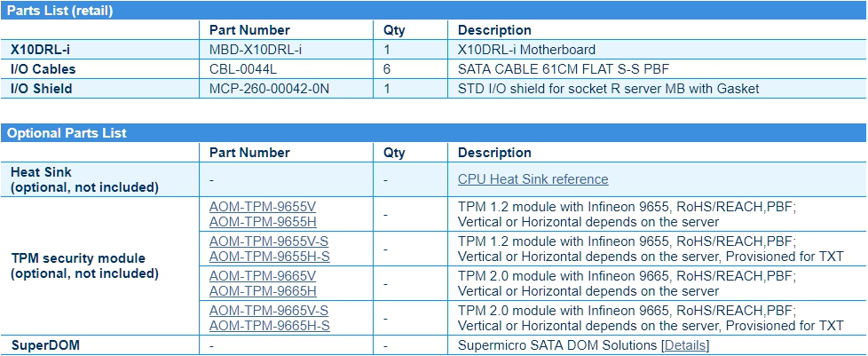Screen dimensions: 868x356
Task: Click the Optional Parts List header
Action: pos(67,133)
